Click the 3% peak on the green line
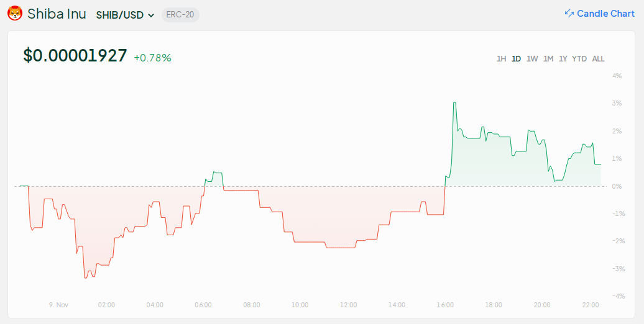 (x=454, y=103)
